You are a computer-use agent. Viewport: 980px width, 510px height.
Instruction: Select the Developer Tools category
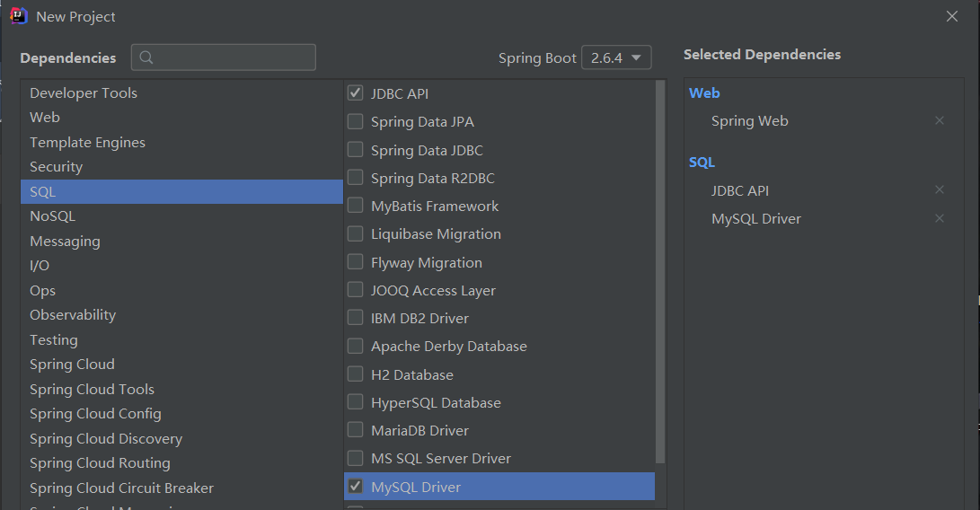tap(181, 93)
